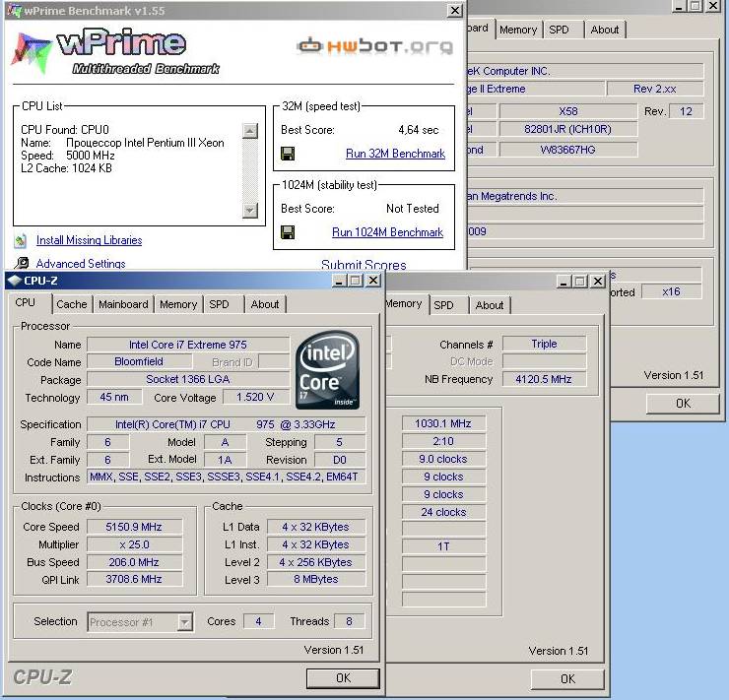Viewport: 729px width, 700px height.
Task: Click the wPrime title bar icon
Action: point(15,10)
